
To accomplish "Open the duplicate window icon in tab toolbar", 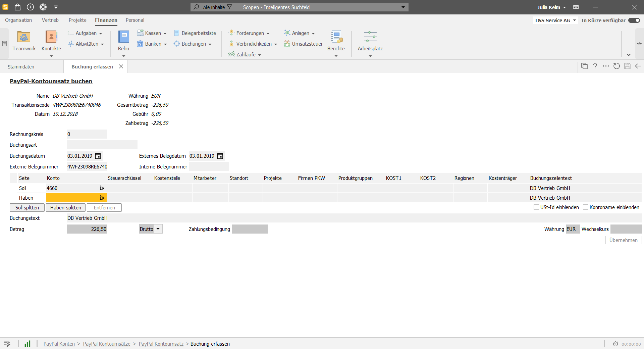I will (584, 66).
